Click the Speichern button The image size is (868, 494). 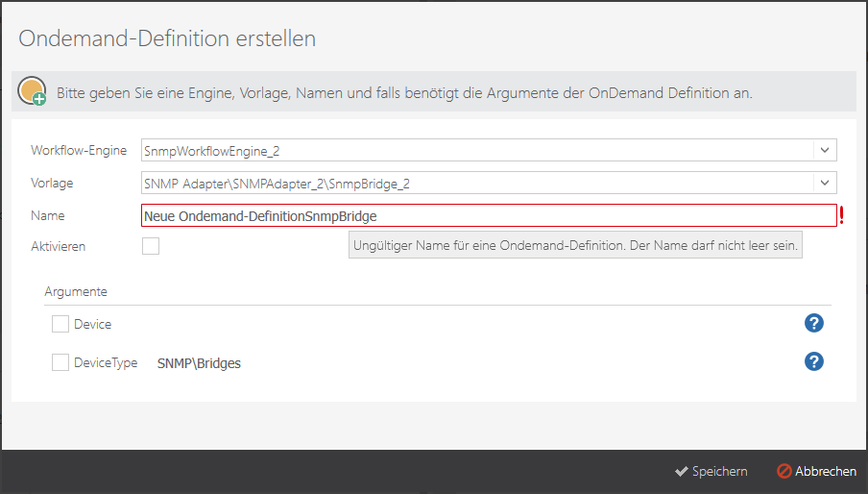711,471
